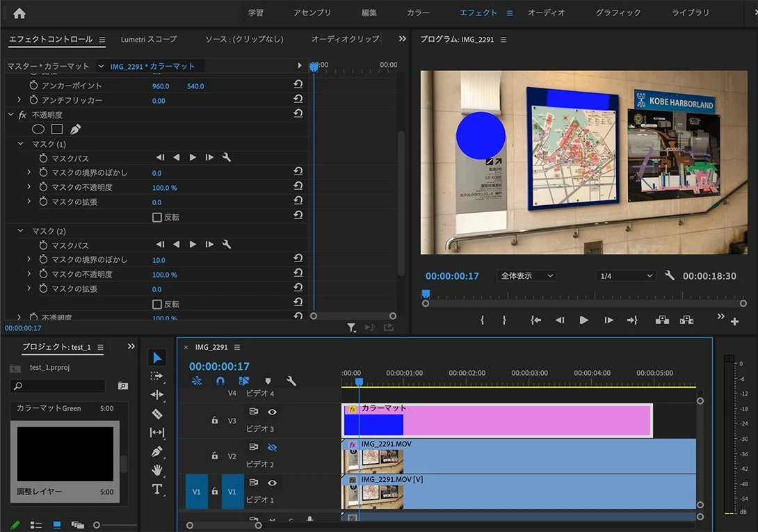This screenshot has width=758, height=532.
Task: Select the Type tool
Action: coord(157,489)
